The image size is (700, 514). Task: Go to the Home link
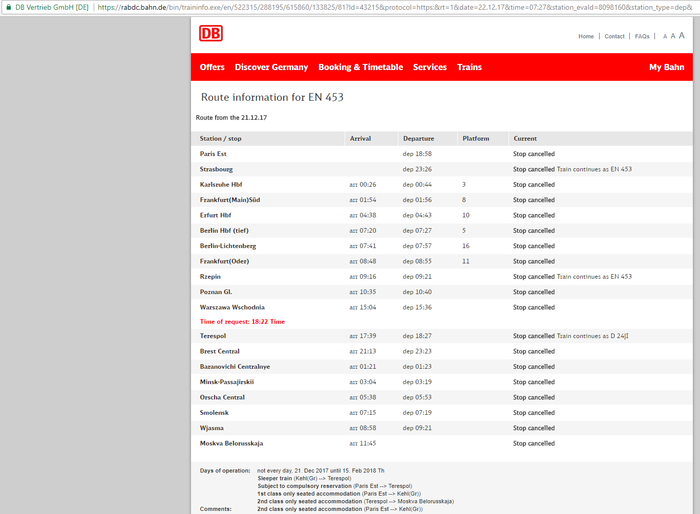coord(586,36)
